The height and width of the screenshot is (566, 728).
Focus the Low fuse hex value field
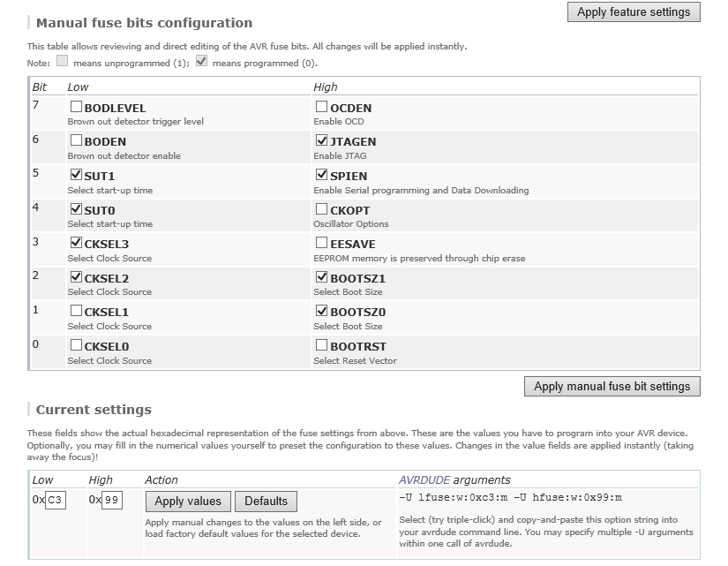pyautogui.click(x=55, y=501)
